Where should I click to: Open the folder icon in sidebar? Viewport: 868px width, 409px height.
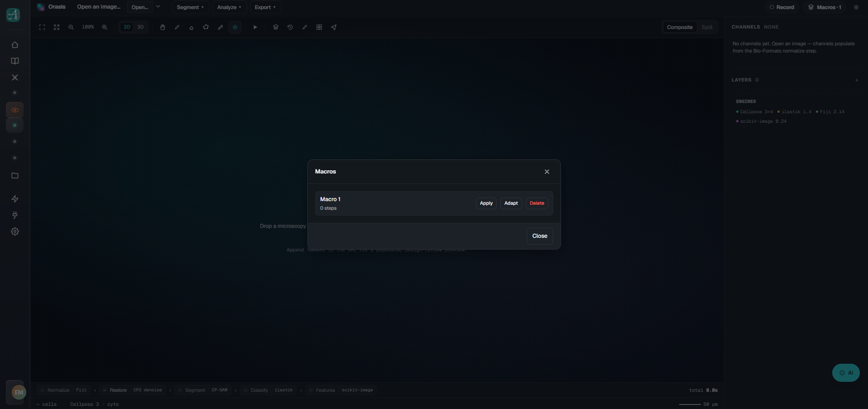[15, 176]
